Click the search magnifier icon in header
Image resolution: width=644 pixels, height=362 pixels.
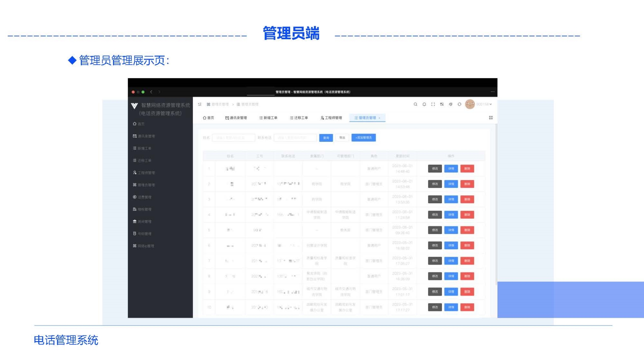pos(415,104)
